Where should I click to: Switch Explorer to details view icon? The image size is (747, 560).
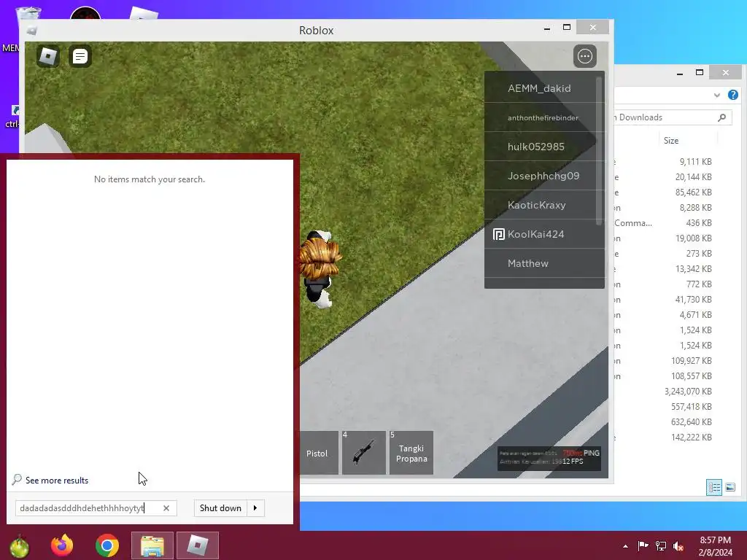pyautogui.click(x=714, y=487)
